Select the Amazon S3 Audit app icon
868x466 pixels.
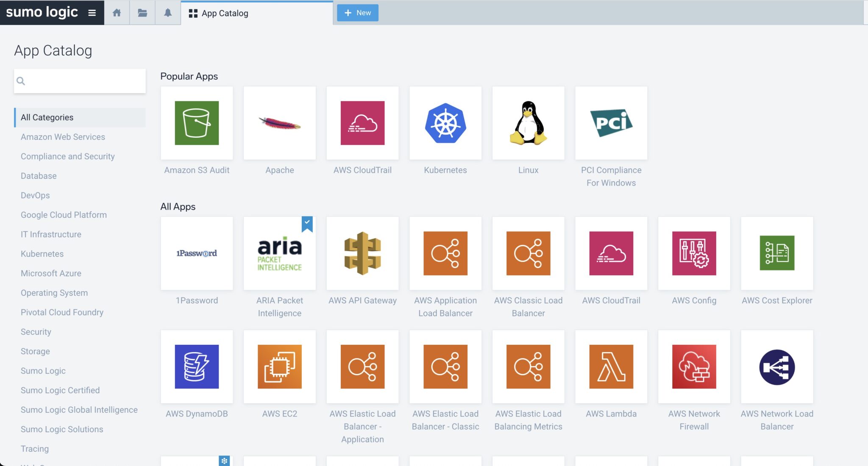pos(197,123)
